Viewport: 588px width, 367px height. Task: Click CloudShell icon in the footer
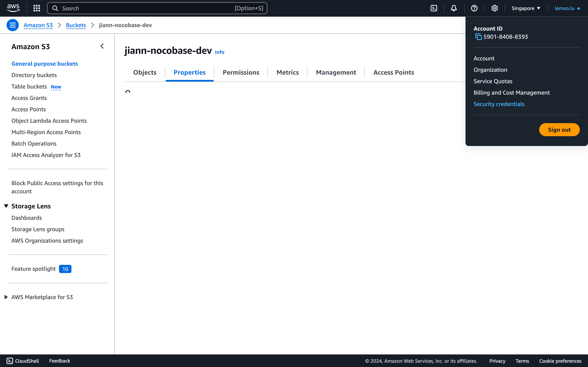click(x=10, y=361)
